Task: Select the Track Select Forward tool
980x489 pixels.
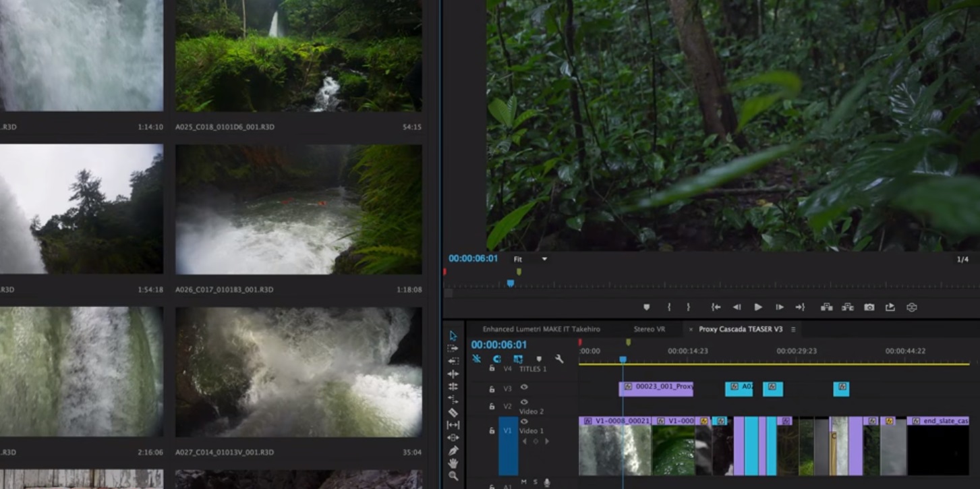Action: tap(453, 348)
